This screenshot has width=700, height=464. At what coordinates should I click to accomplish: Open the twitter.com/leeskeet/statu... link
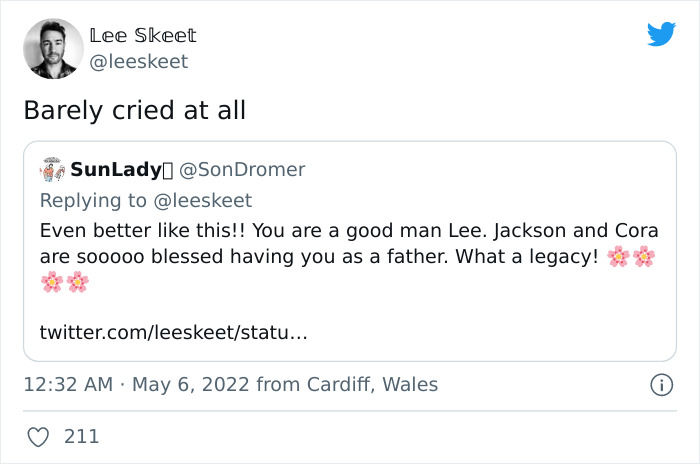coord(174,332)
